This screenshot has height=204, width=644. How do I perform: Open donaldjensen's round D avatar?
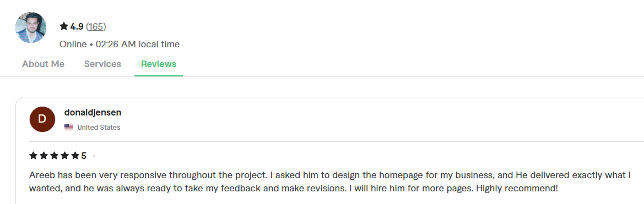(x=42, y=119)
